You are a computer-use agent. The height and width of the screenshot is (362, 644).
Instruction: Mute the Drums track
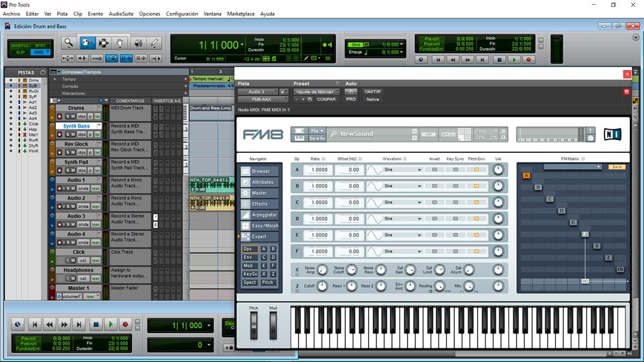pos(74,116)
